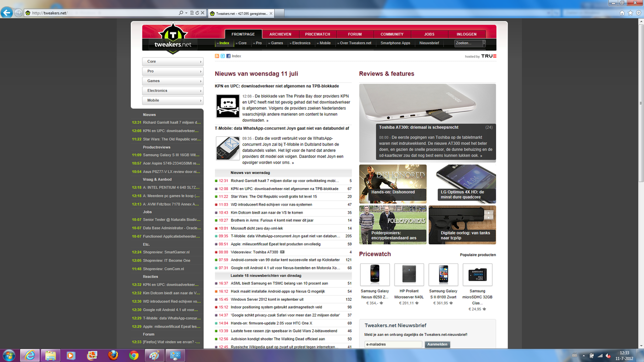Click the Joyn phone article thumbnail
Screen dimensions: 644x362
coord(228,148)
